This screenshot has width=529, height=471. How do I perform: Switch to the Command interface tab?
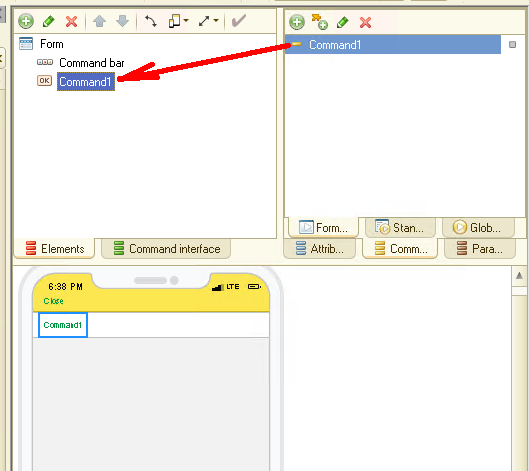pos(166,249)
